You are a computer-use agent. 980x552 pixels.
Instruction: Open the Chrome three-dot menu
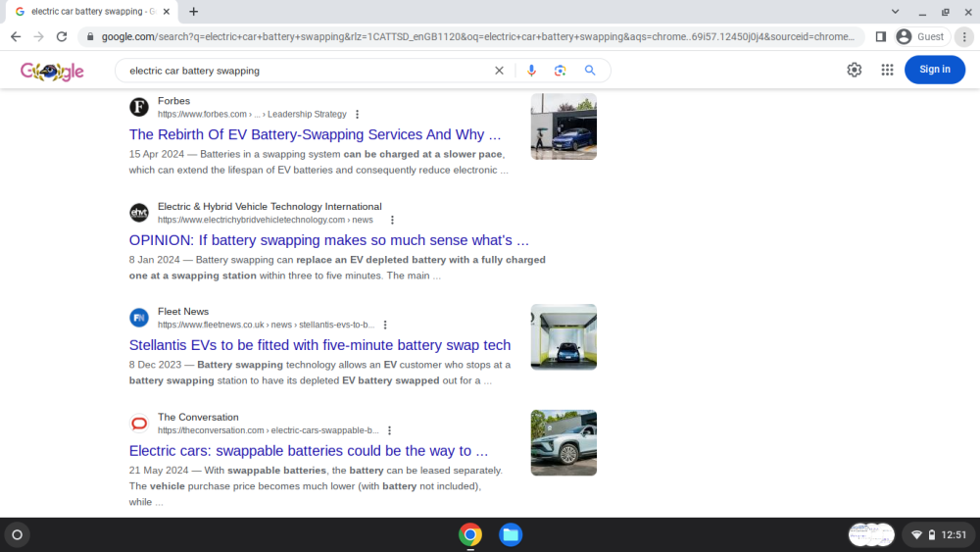(964, 37)
